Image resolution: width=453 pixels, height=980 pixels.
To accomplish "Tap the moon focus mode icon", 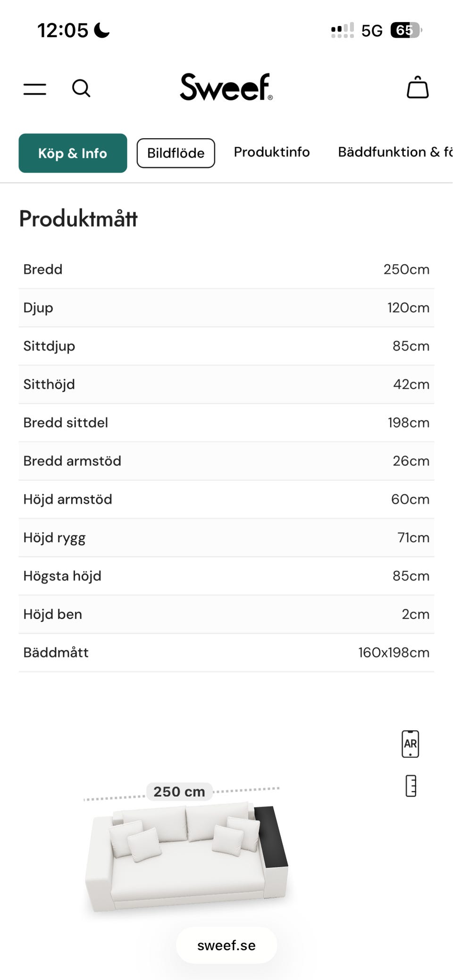I will click(102, 31).
